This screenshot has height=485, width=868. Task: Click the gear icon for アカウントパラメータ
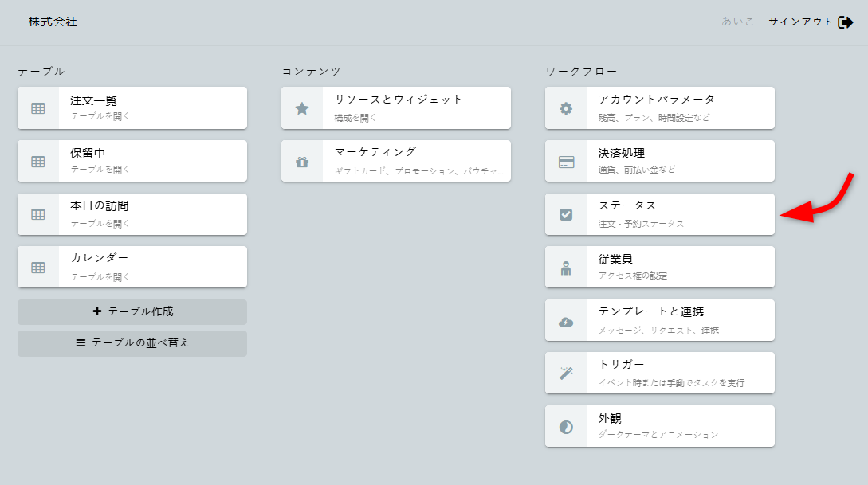566,108
